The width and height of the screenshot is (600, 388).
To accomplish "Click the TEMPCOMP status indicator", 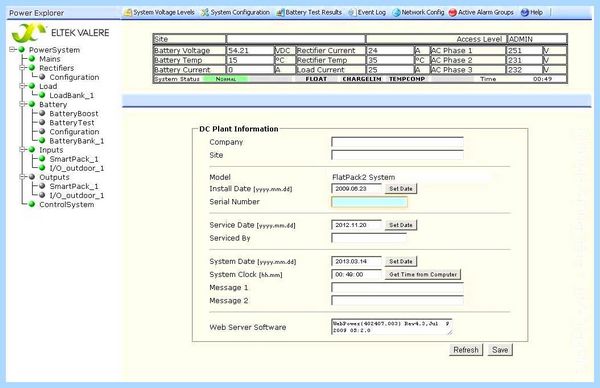I will click(407, 79).
